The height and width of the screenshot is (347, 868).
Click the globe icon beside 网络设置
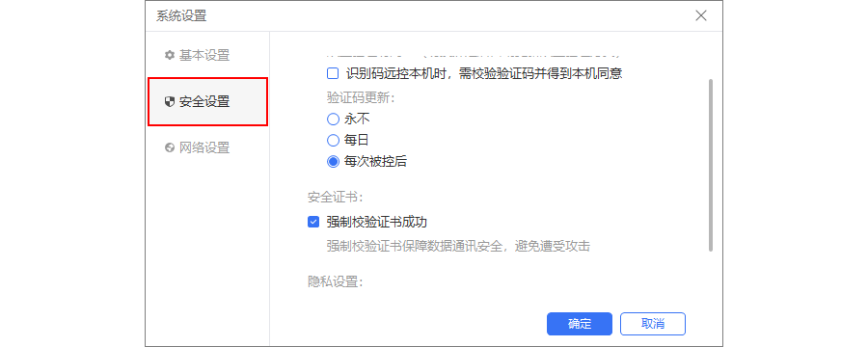170,147
